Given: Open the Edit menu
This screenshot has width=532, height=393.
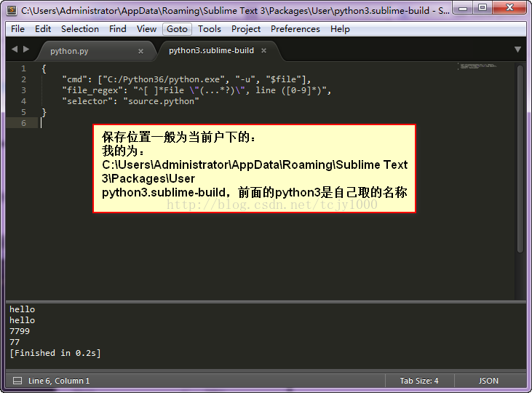Looking at the screenshot, I should 43,29.
